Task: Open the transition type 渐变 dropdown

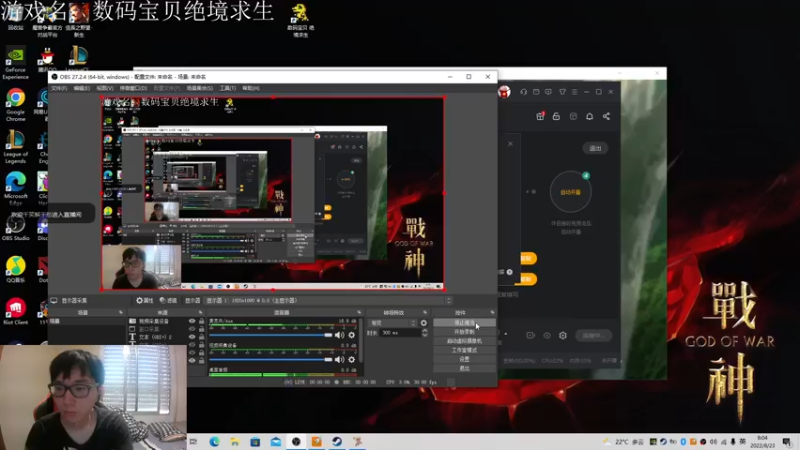Action: 392,323
